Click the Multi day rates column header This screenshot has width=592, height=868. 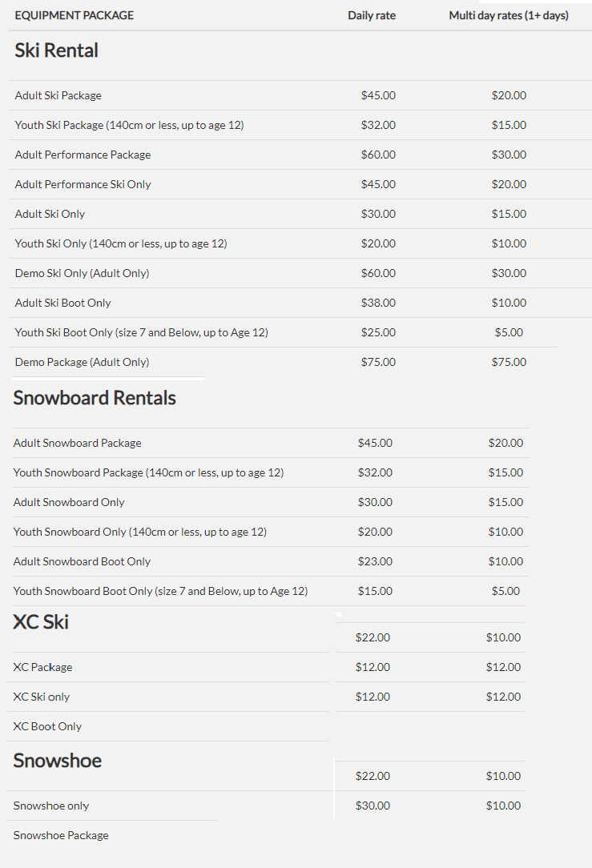pyautogui.click(x=509, y=15)
